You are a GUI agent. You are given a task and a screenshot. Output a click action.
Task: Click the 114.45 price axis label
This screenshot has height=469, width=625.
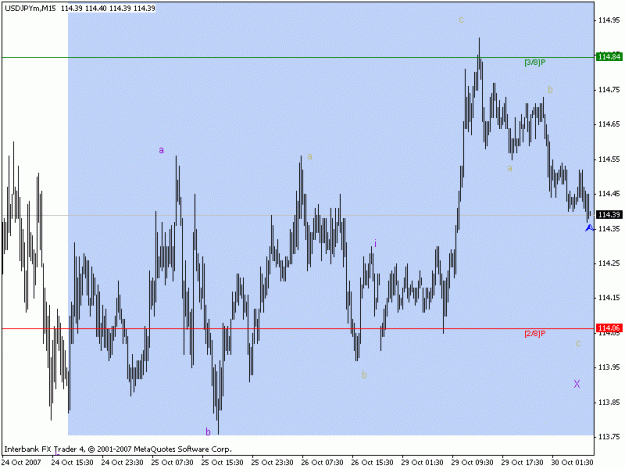coord(609,194)
